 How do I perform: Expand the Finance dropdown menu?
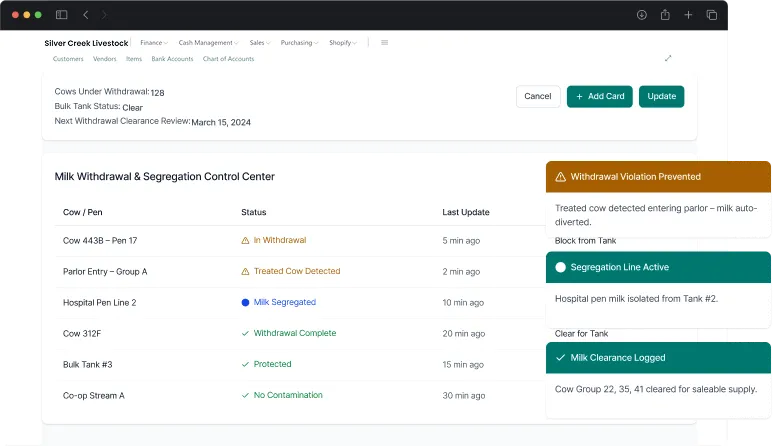[154, 43]
